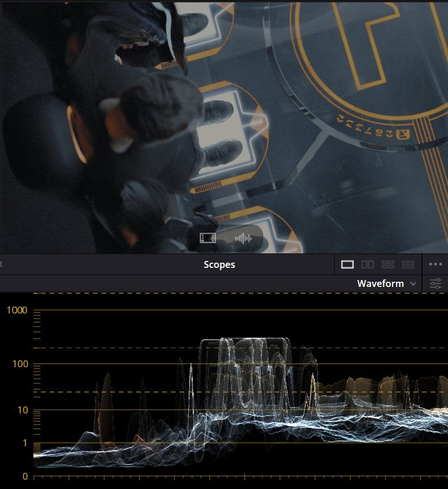This screenshot has width=448, height=489.
Task: Click the 1 nit scale label
Action: [25, 443]
